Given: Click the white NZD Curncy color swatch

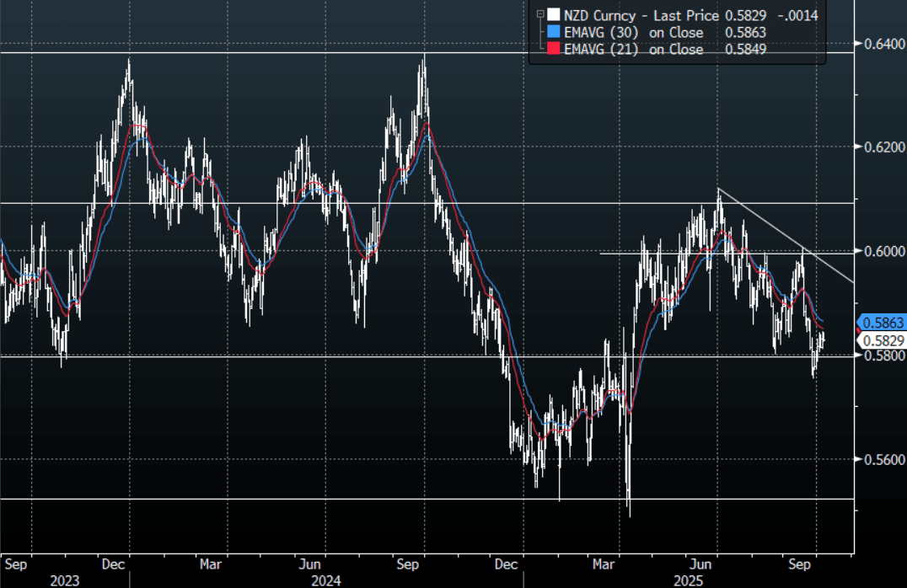Looking at the screenshot, I should coord(553,15).
